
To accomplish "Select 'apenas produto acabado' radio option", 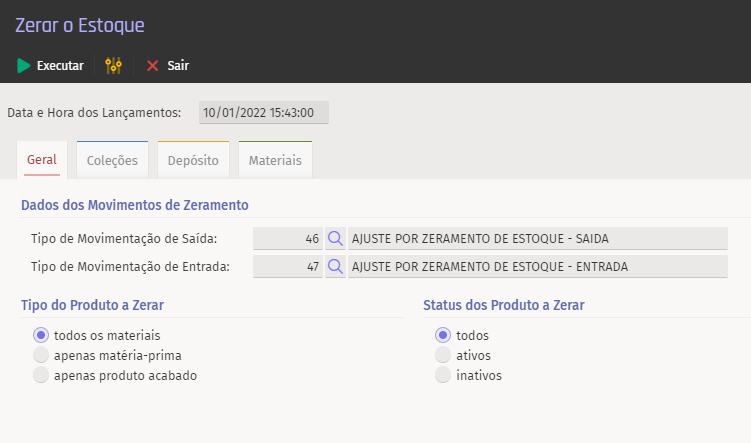I will (41, 375).
